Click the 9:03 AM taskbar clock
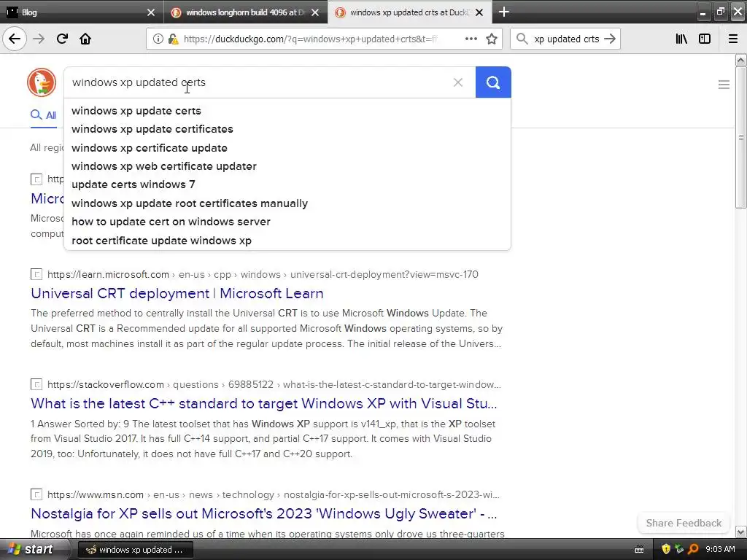This screenshot has height=560, width=747. click(720, 549)
